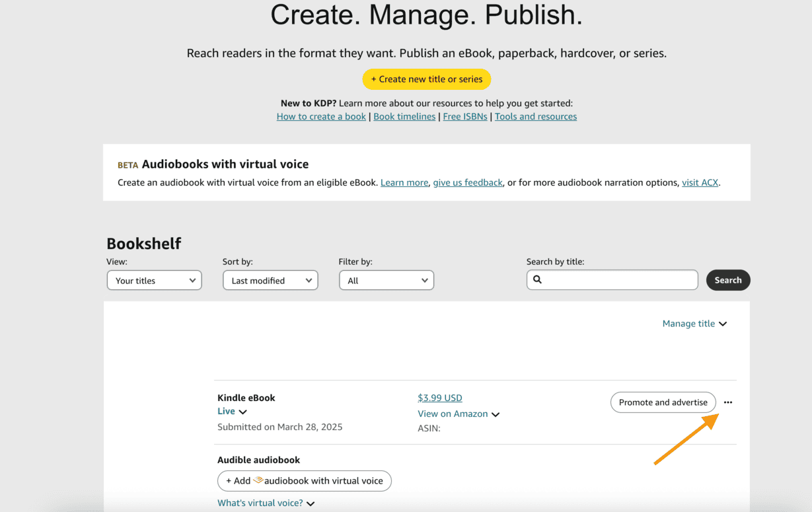Open the 'visit ACX' link

pyautogui.click(x=700, y=182)
